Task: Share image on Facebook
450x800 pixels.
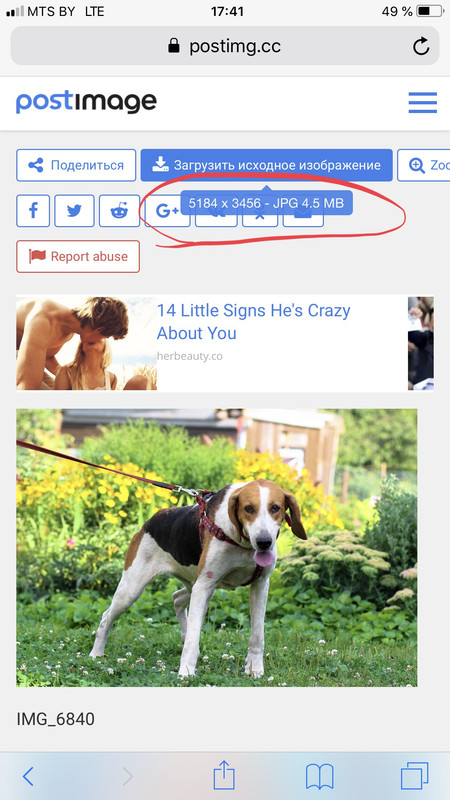Action: click(33, 210)
